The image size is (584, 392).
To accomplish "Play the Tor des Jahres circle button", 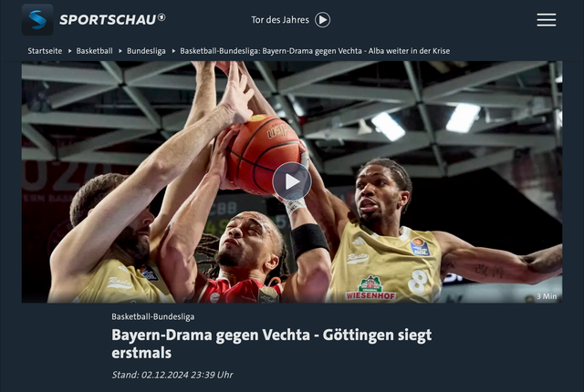I will [322, 20].
